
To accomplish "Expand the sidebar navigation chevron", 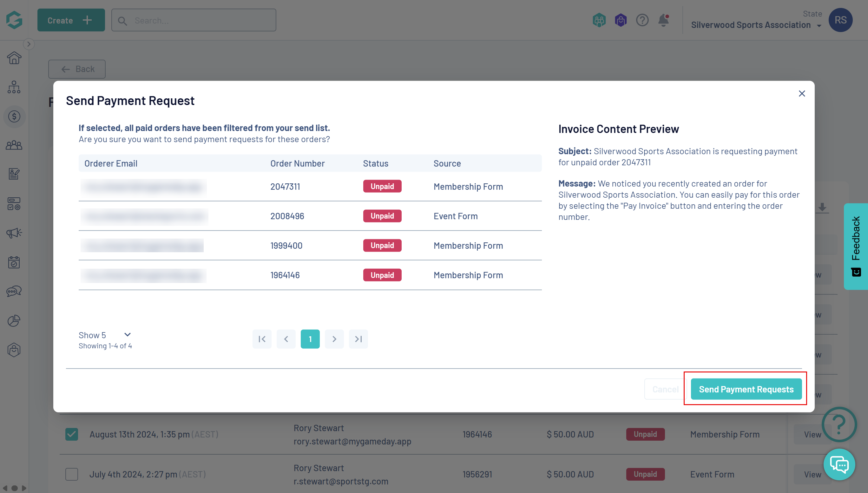I will click(29, 44).
